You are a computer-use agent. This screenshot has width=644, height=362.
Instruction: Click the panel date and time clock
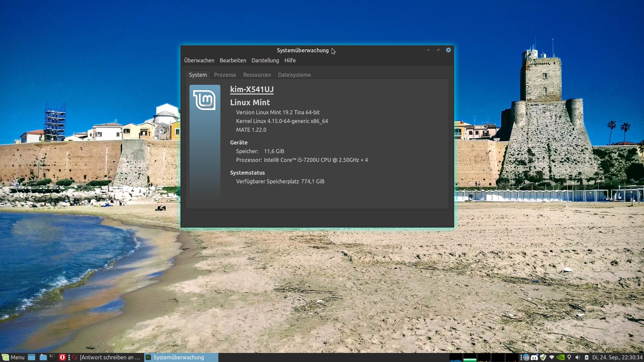point(617,357)
